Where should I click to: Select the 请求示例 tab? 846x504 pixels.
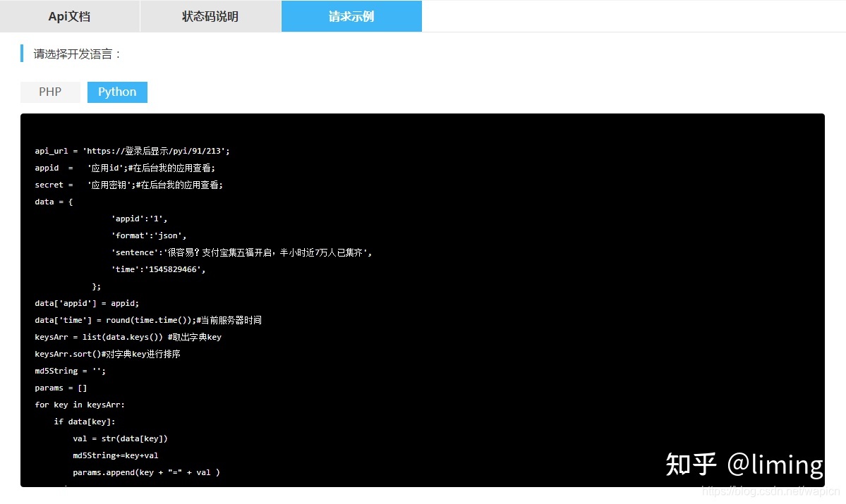[352, 16]
